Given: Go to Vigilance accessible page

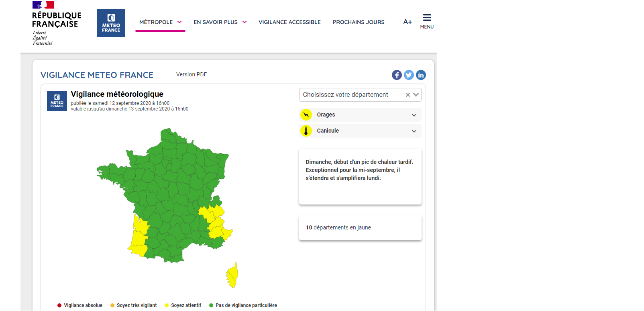Looking at the screenshot, I should pos(289,22).
